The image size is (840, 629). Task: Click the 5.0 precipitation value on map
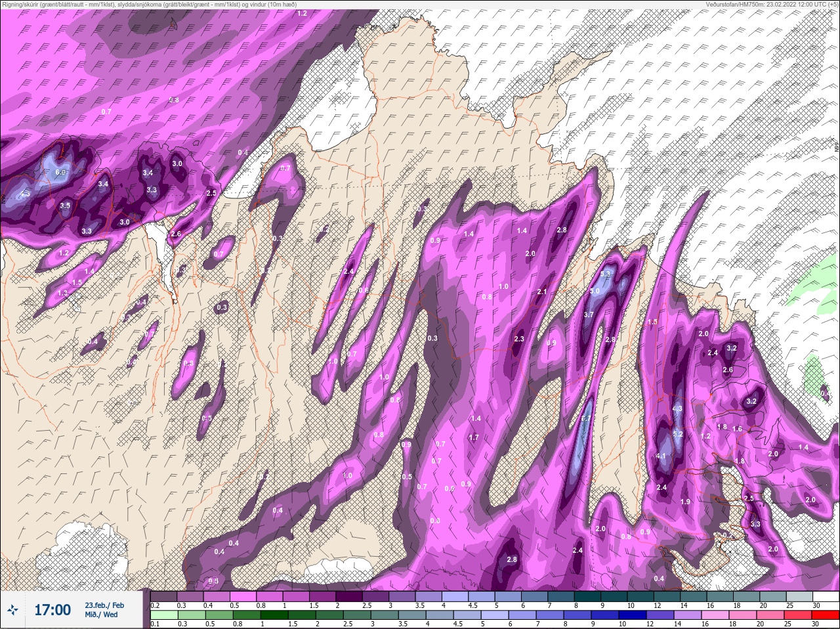[x=595, y=291]
